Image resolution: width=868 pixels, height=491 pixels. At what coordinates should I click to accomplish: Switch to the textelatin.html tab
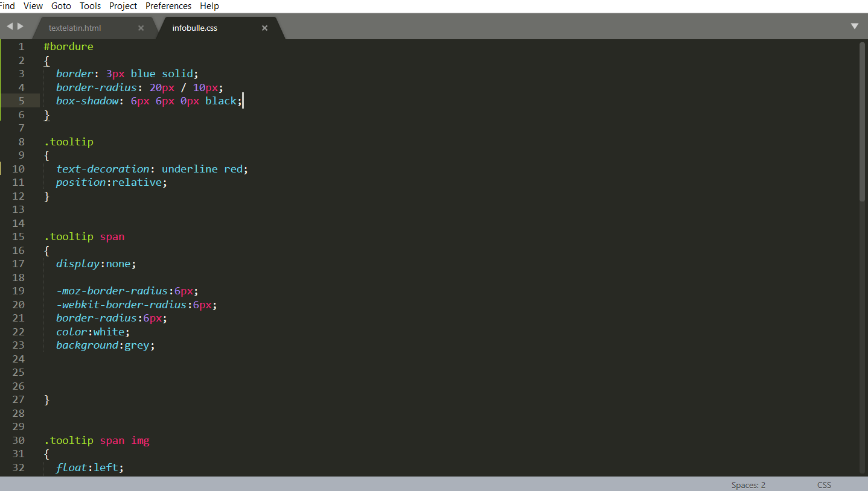point(75,28)
